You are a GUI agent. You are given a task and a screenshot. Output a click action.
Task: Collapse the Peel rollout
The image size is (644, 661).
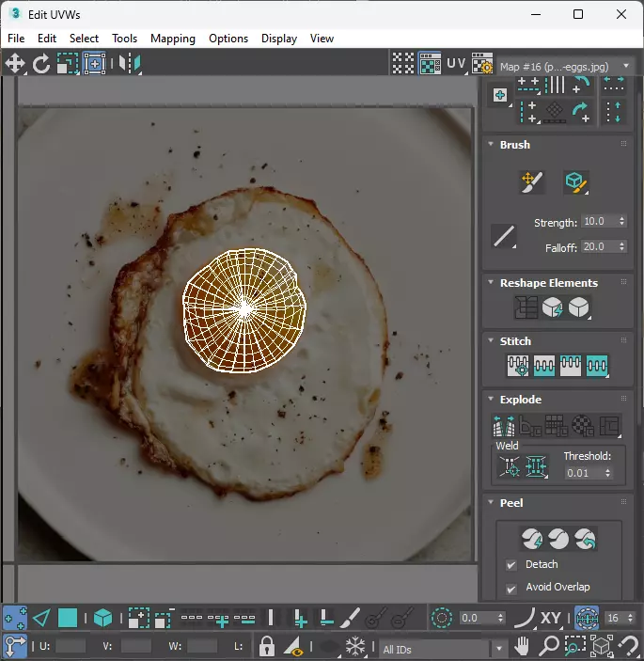[491, 502]
